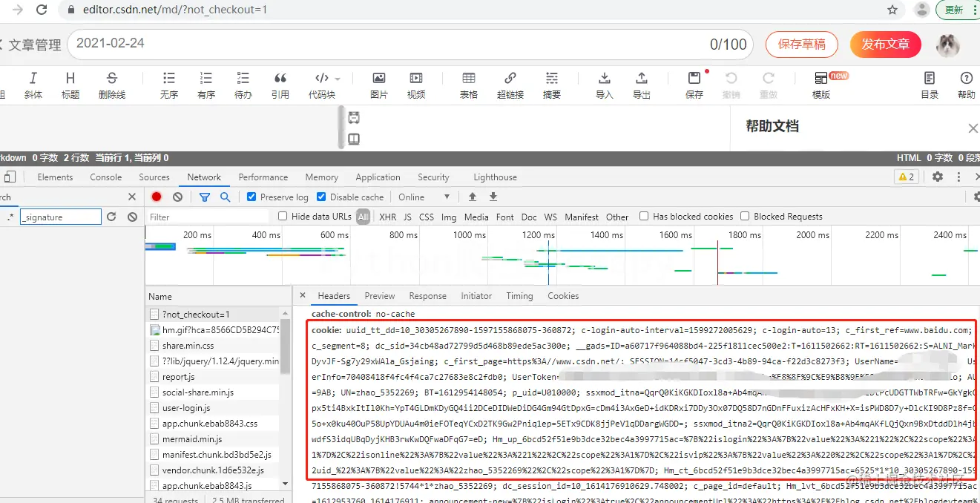Insert a summary (摘要)
Viewport: 980px width, 503px height.
coord(552,85)
